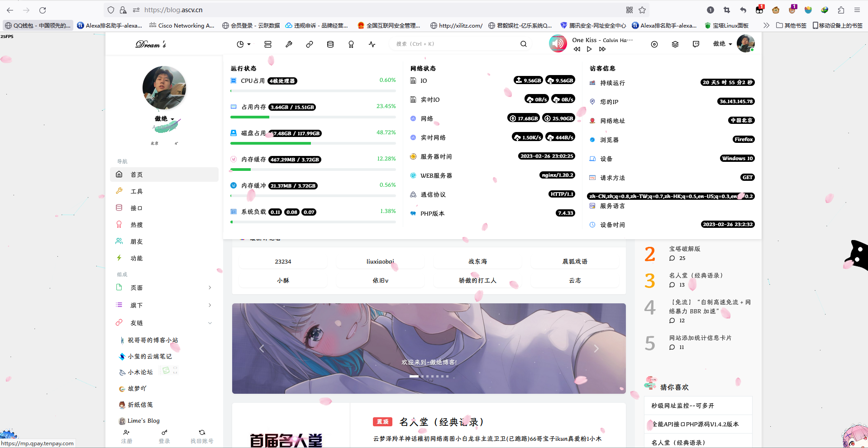Click the 晨狐戏语 commenter tag
Screen dimensions: 868x448
point(575,262)
